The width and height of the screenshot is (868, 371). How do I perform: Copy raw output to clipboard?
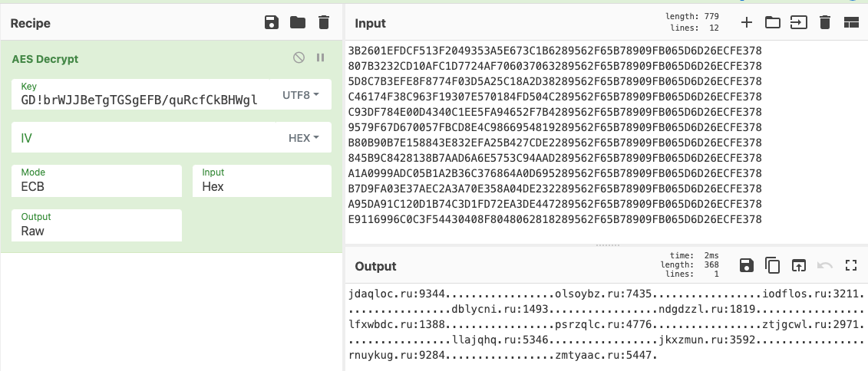click(x=773, y=265)
